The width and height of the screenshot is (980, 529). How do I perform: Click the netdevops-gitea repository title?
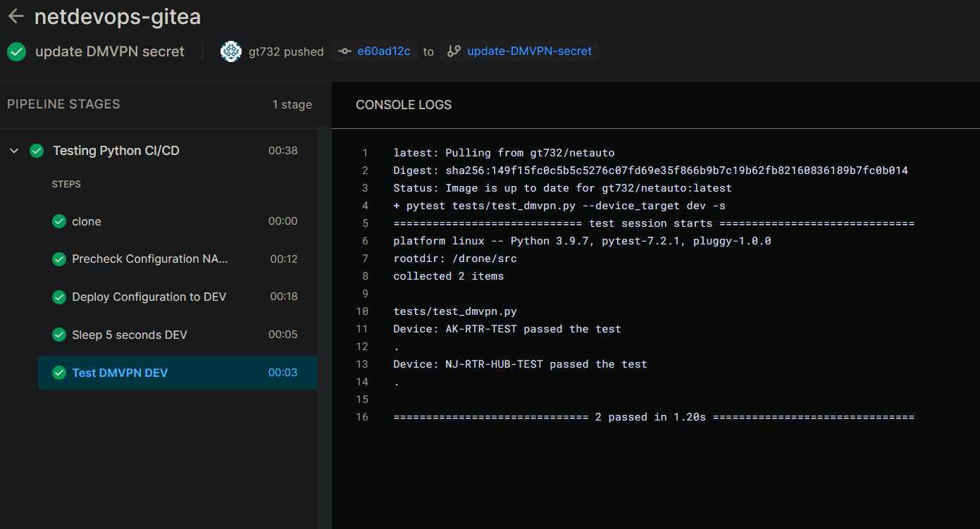pos(117,16)
